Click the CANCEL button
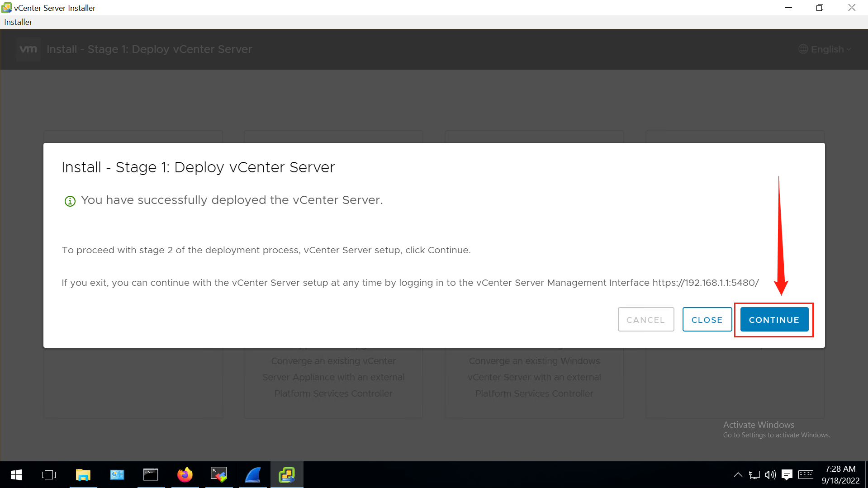Image resolution: width=868 pixels, height=488 pixels. click(646, 320)
